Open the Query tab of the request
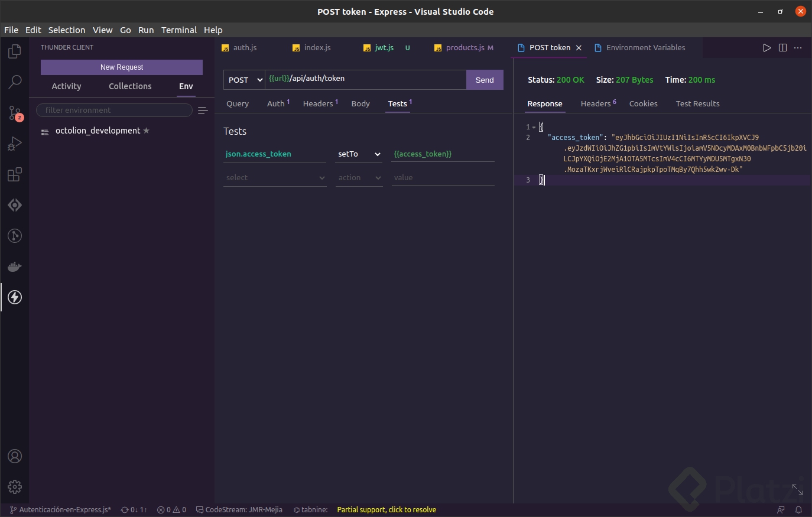 click(238, 104)
